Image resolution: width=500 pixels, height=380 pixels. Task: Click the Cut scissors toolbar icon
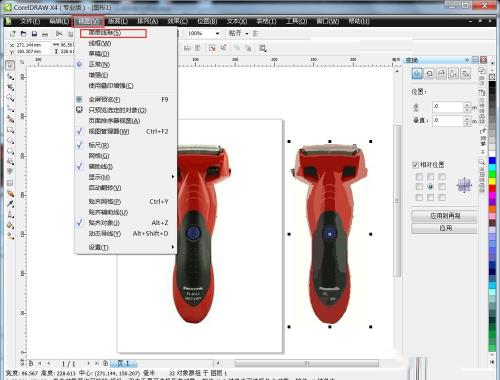(59, 34)
